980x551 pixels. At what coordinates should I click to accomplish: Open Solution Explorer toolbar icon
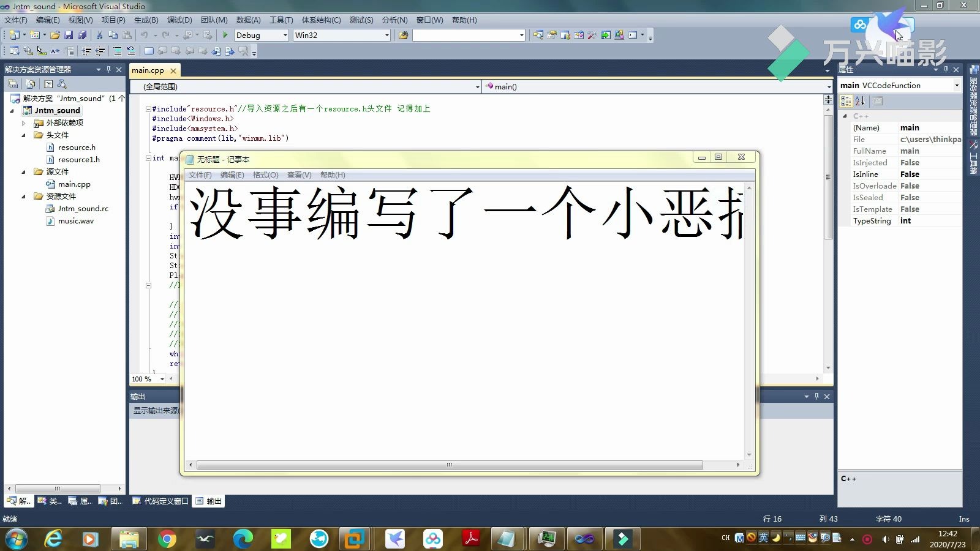538,35
